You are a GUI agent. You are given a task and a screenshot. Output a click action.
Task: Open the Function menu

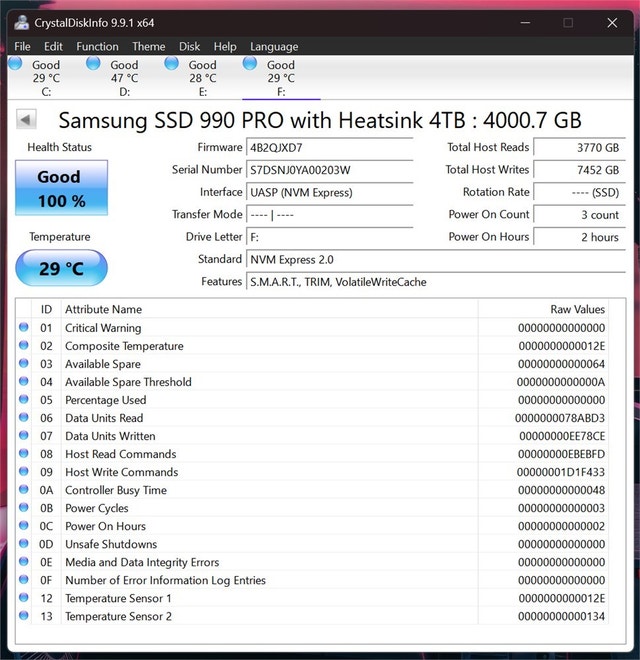point(97,46)
